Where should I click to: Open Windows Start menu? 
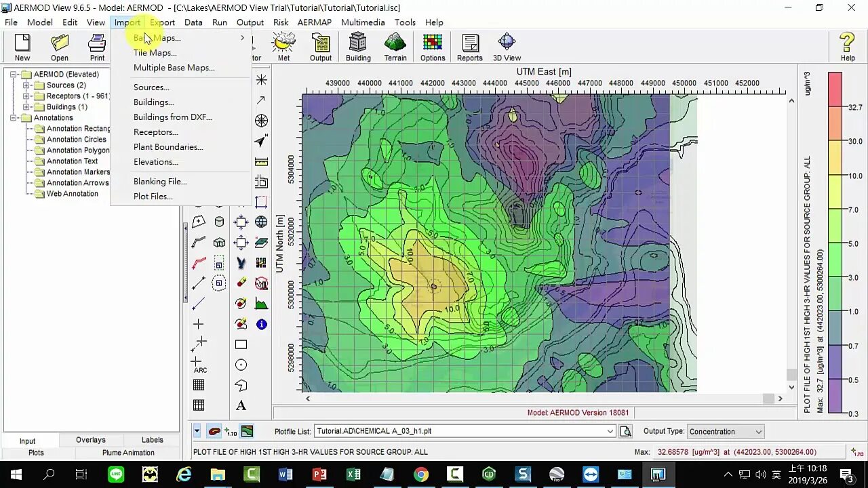(x=16, y=474)
